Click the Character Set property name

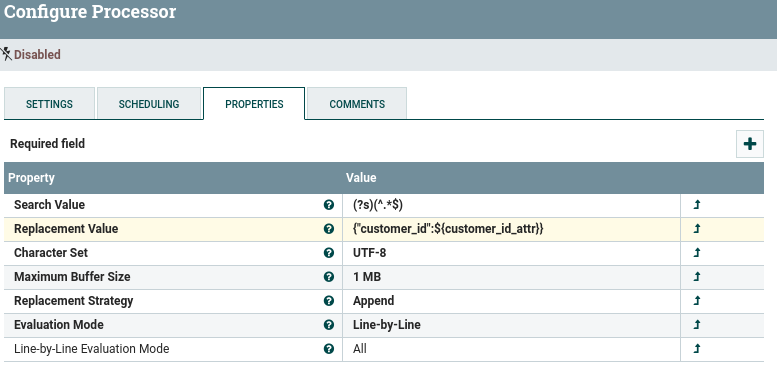click(51, 253)
